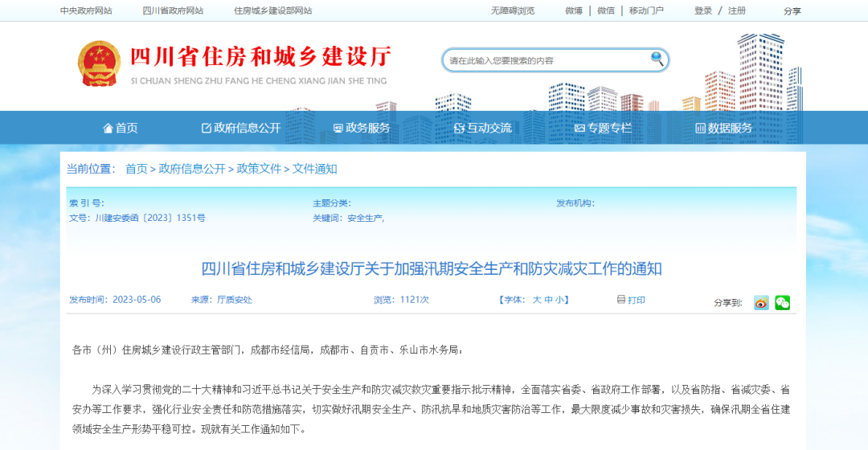
Task: Open 互动交流 navigation tab
Action: pos(482,128)
